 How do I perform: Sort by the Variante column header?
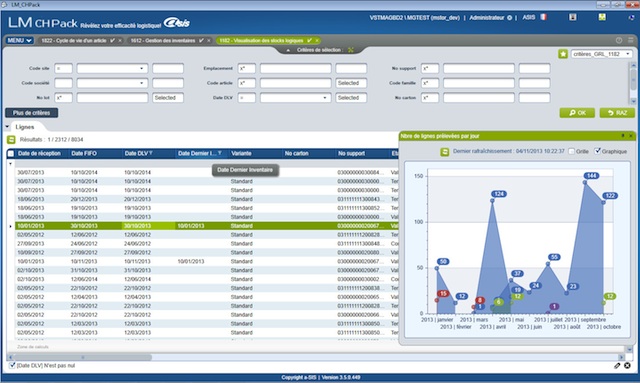pyautogui.click(x=255, y=154)
